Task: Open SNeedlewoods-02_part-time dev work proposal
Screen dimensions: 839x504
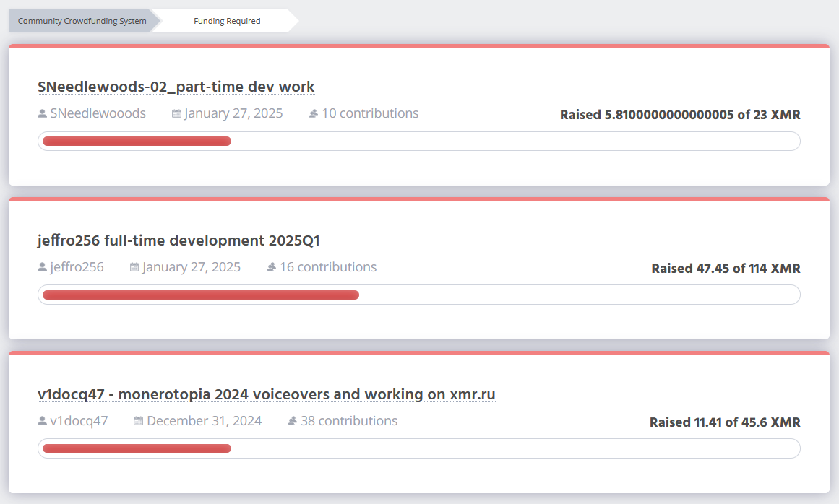Action: point(176,87)
